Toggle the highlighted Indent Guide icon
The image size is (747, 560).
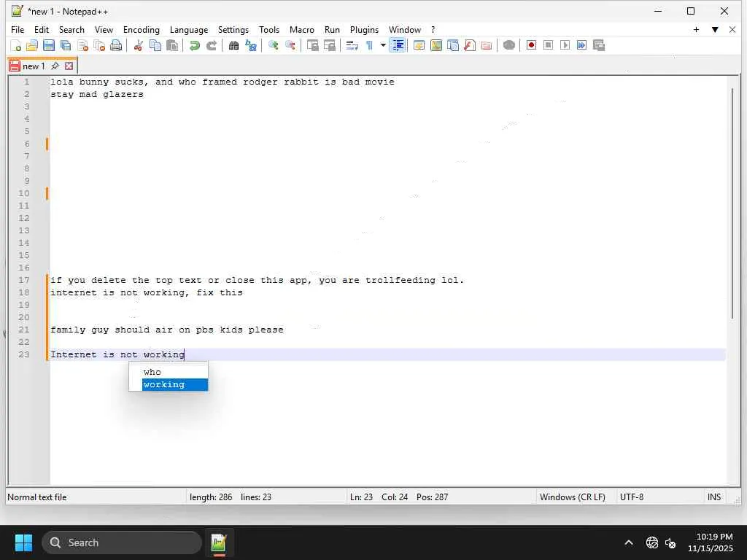click(x=398, y=45)
